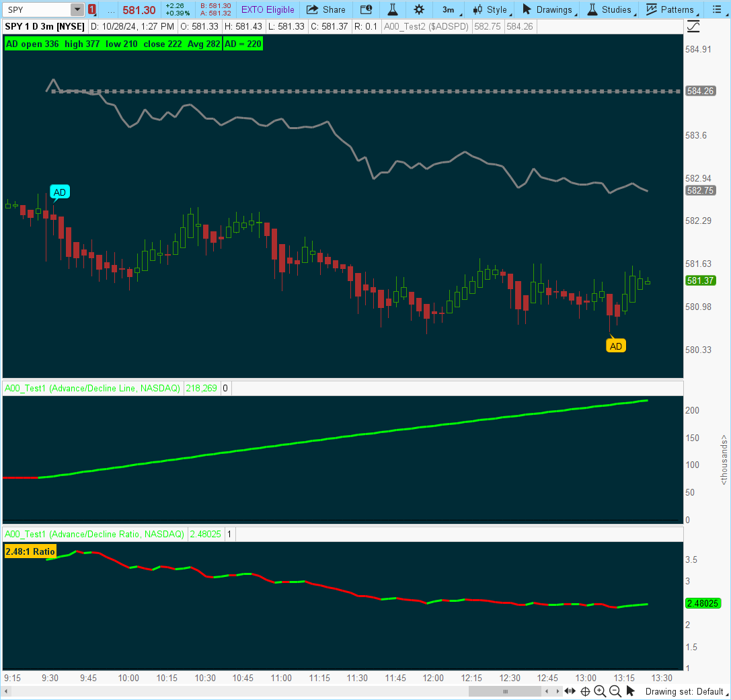The image size is (731, 700).
Task: Open the Share chart option
Action: pyautogui.click(x=326, y=9)
